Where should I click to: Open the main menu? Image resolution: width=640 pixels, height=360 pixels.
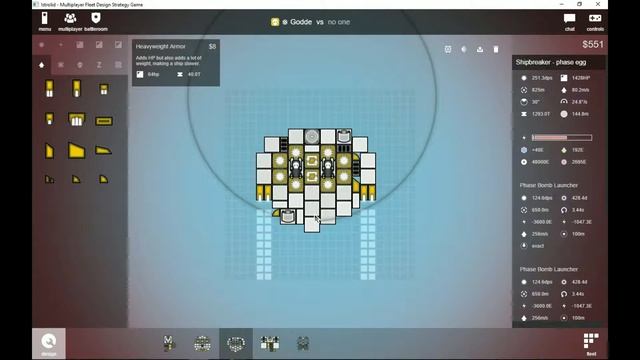[x=44, y=22]
